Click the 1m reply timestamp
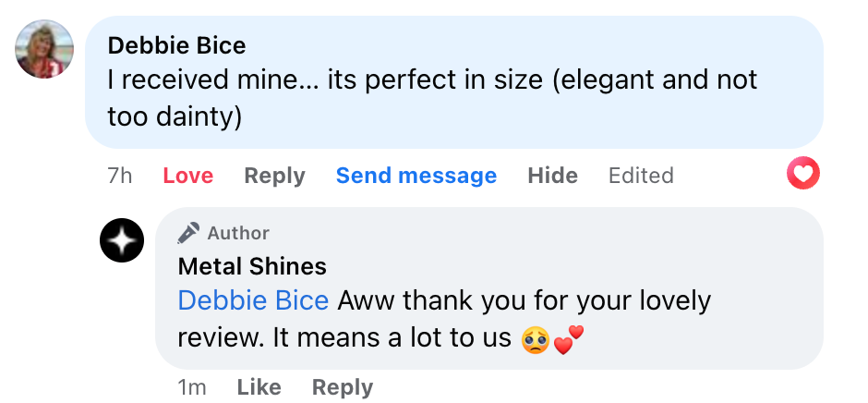Screen dimensions: 868x403 click(x=192, y=387)
